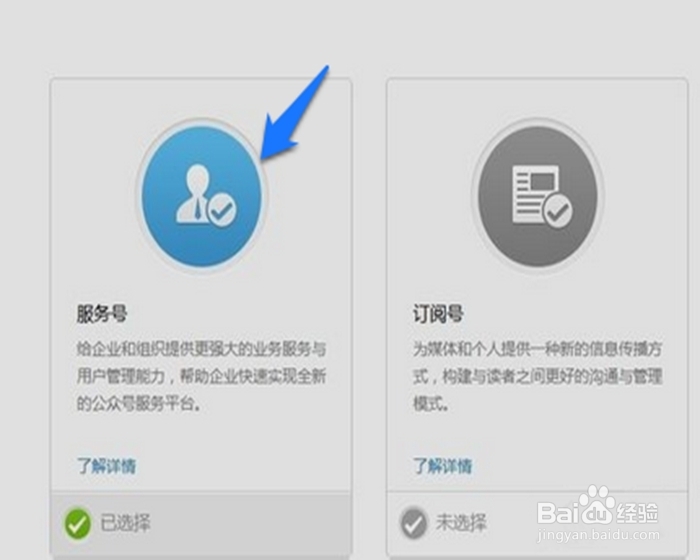Click the 服务号 description paragraph

[x=201, y=376]
